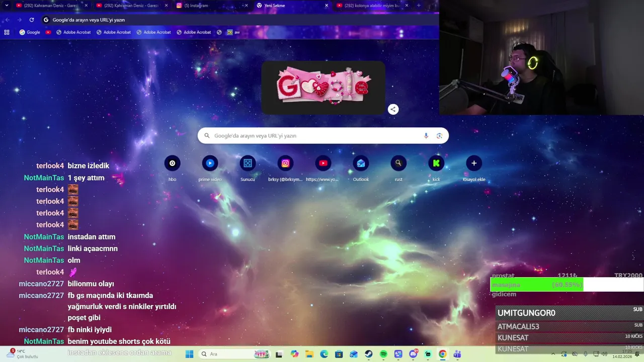Launch Copilot from the taskbar
644x362 pixels.
(x=294, y=354)
